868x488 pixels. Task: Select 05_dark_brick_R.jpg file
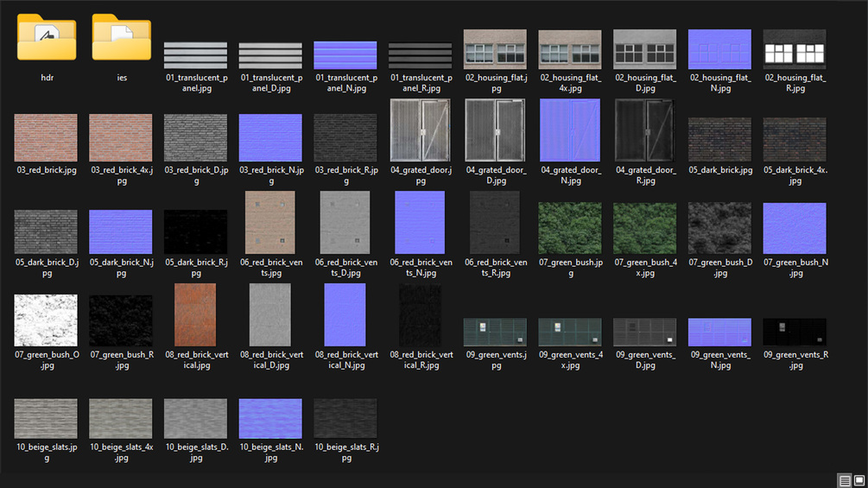pos(195,231)
